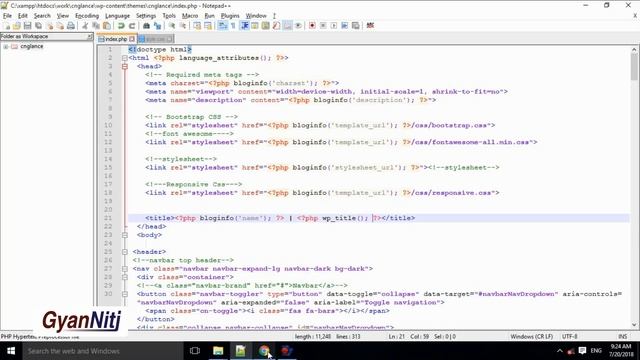Toggle Folder as Workspace toolbar button
This screenshot has width=640, height=360.
tap(287, 26)
